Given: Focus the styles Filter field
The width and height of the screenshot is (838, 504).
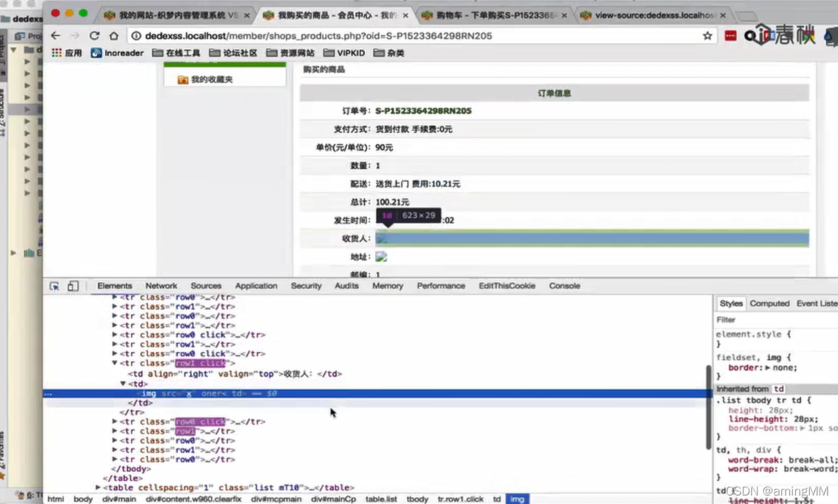Looking at the screenshot, I should coord(776,320).
